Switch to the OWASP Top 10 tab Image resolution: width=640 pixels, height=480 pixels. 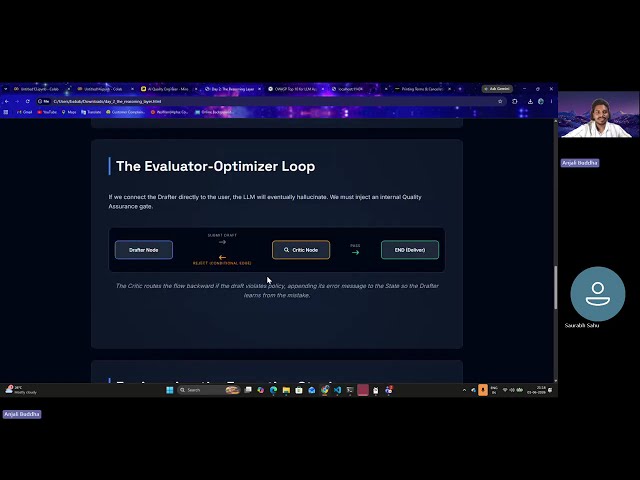pos(295,89)
